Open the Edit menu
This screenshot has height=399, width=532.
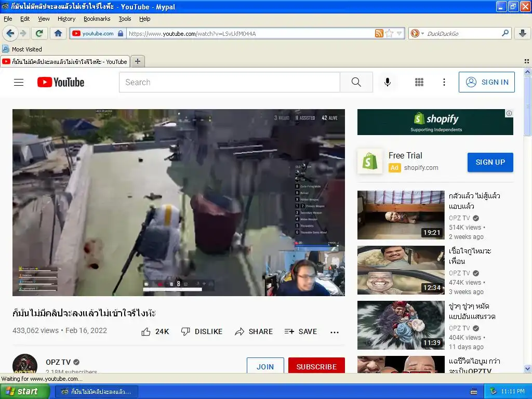coord(25,19)
